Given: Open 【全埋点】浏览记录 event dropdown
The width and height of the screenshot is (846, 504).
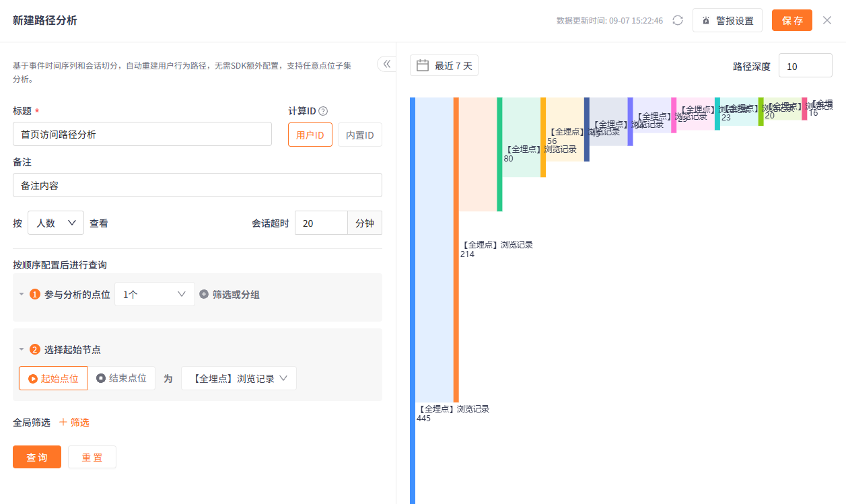Looking at the screenshot, I should [x=239, y=378].
